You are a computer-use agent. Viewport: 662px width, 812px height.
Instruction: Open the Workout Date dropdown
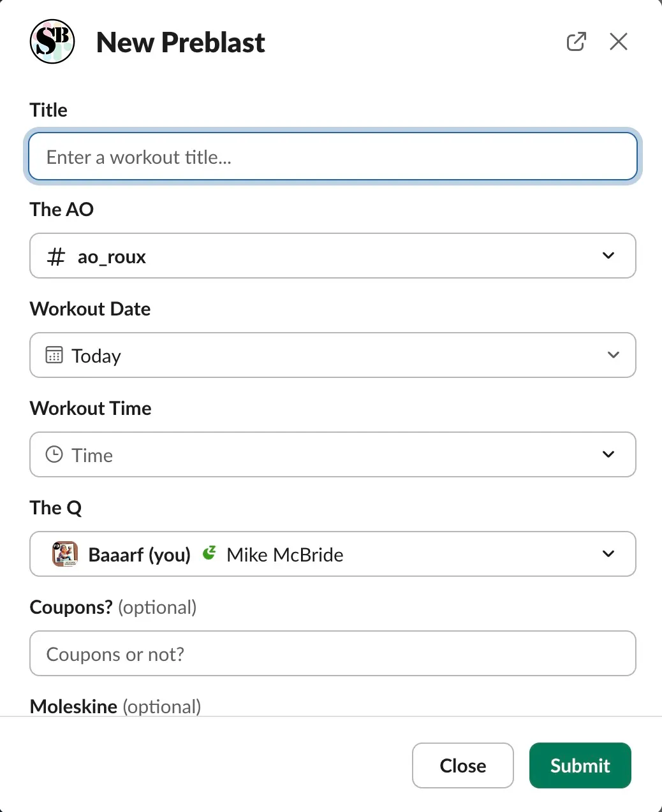[x=613, y=355]
